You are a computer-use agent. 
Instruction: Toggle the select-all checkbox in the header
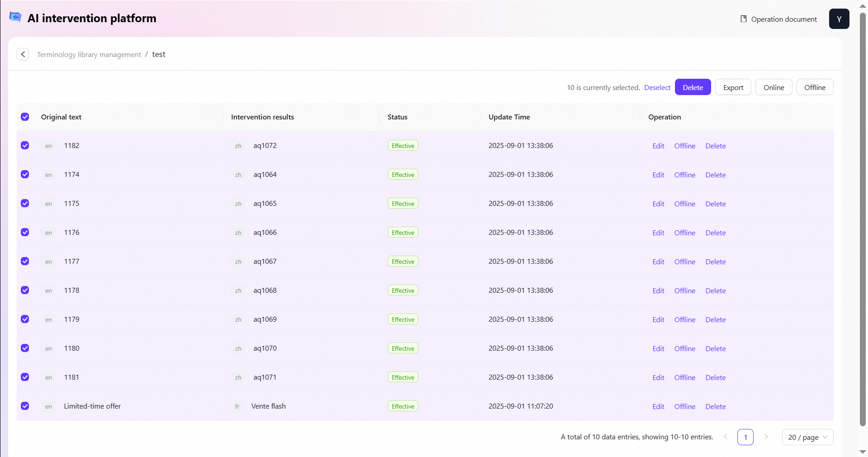[25, 117]
